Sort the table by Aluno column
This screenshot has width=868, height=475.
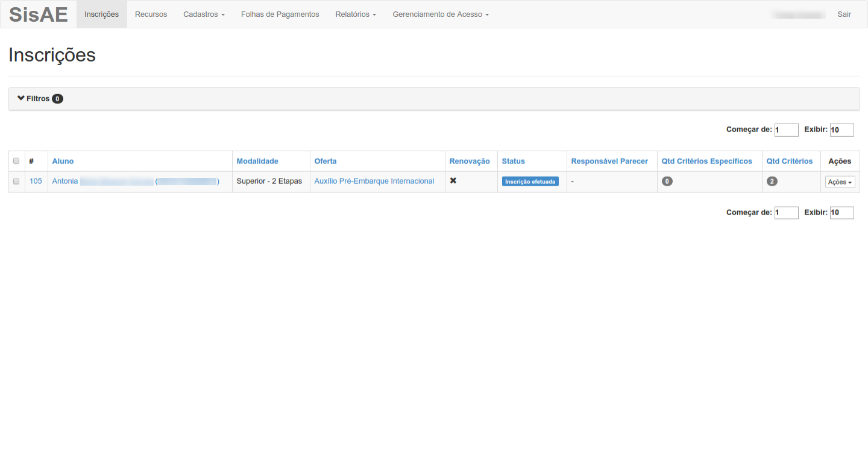coord(63,161)
